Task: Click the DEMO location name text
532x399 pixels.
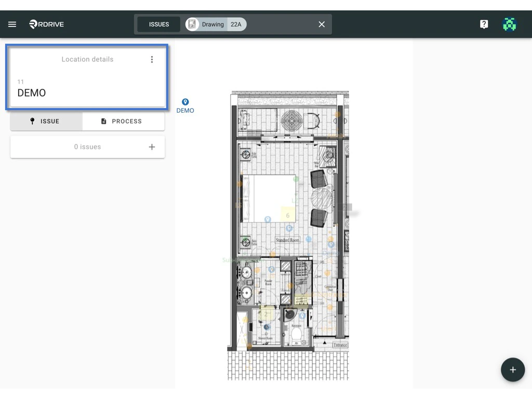Action: point(32,93)
